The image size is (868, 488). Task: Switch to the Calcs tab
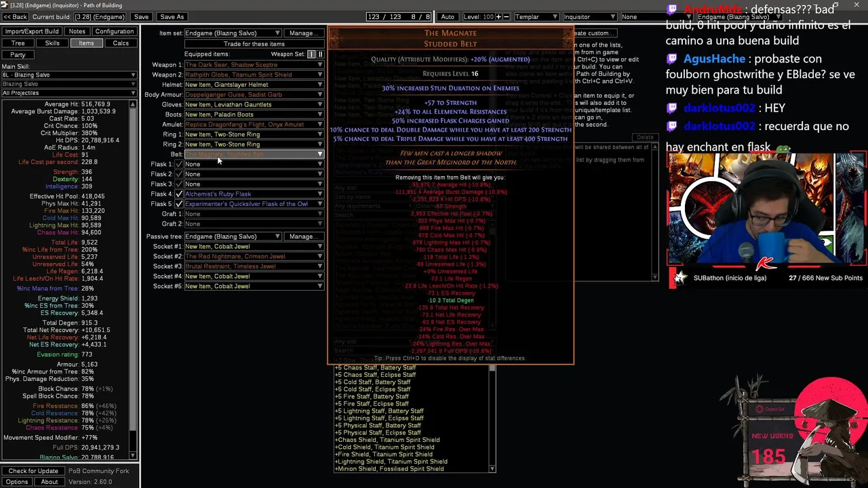121,43
